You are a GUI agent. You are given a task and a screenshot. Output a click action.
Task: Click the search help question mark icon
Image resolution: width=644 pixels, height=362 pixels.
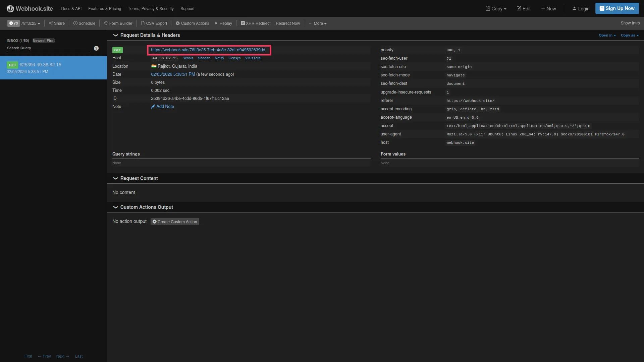click(96, 48)
